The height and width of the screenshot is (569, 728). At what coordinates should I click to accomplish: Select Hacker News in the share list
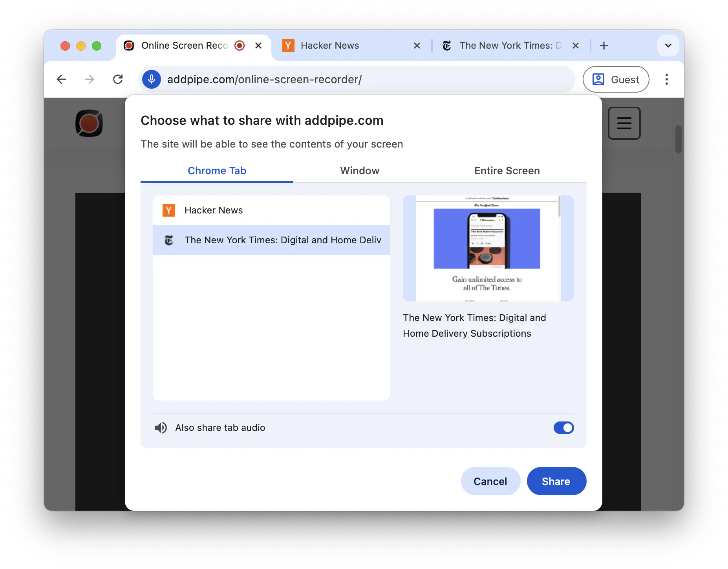(272, 210)
